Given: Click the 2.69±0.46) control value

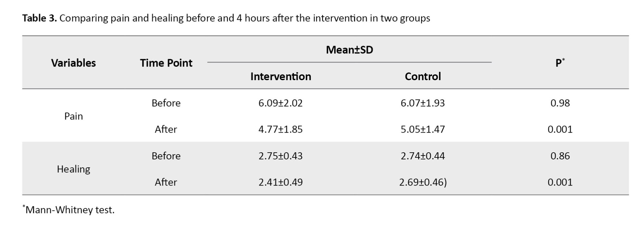Looking at the screenshot, I should pos(423,182).
